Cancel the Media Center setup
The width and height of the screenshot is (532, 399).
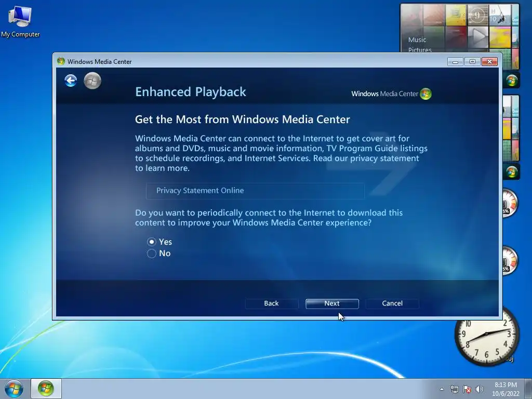pos(392,303)
